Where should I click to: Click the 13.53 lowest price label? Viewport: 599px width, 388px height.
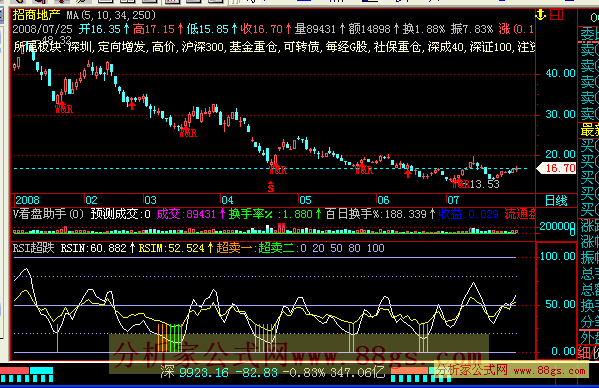485,184
